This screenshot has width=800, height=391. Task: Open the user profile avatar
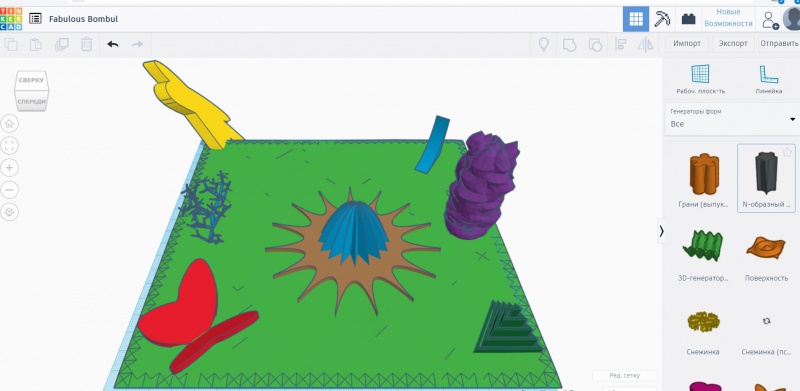[x=792, y=19]
